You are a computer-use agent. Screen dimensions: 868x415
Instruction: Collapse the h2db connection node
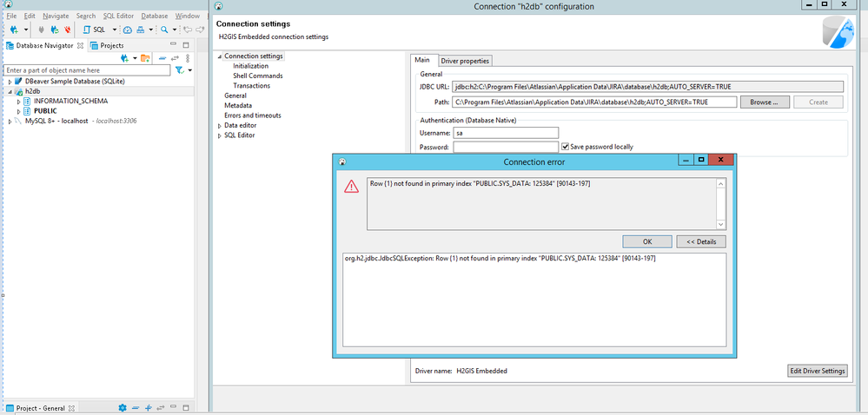tap(10, 91)
